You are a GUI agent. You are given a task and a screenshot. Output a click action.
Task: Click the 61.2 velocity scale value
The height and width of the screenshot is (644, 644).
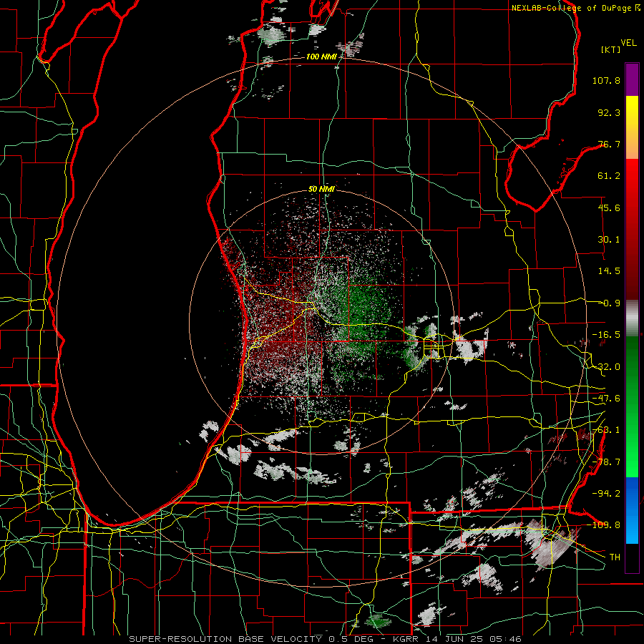[609, 176]
